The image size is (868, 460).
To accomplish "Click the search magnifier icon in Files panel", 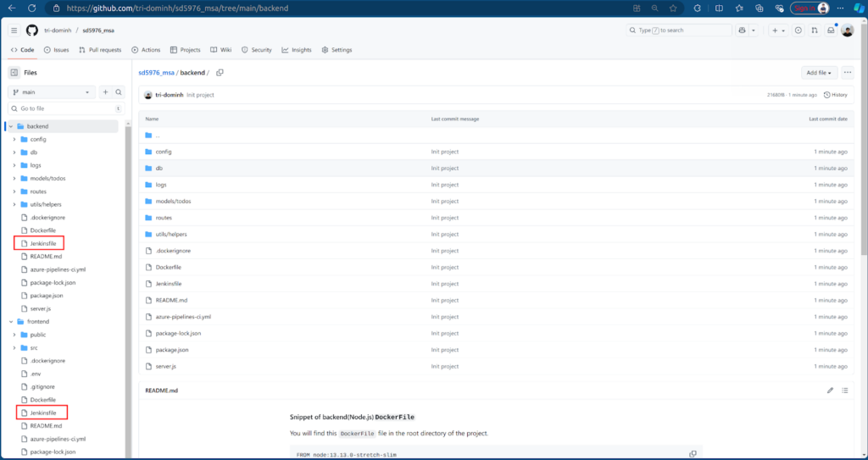I will click(117, 91).
